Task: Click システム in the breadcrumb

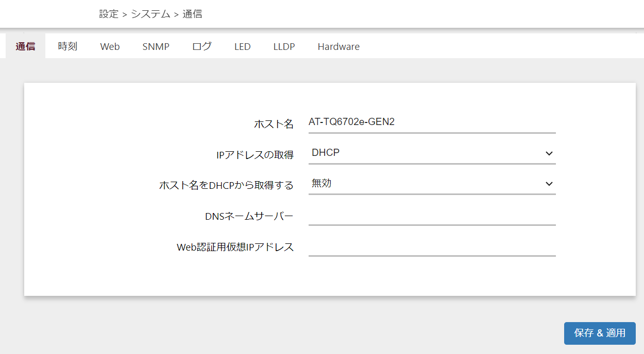Action: click(150, 14)
